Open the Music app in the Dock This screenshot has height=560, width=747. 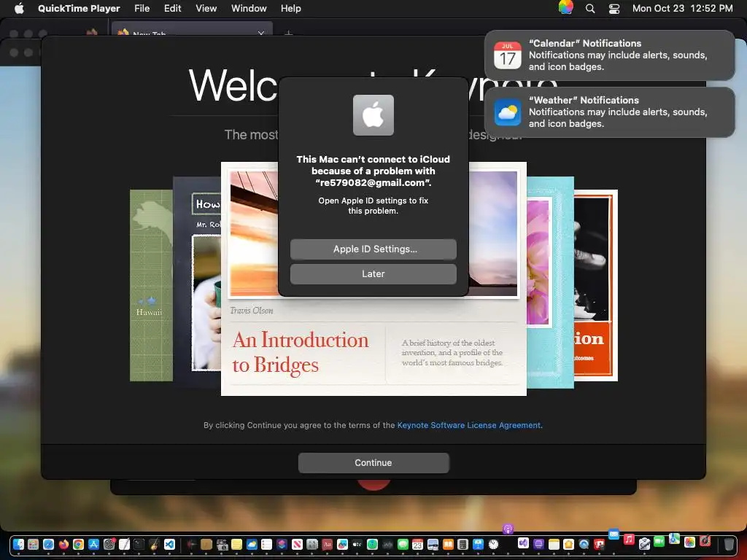629,539
